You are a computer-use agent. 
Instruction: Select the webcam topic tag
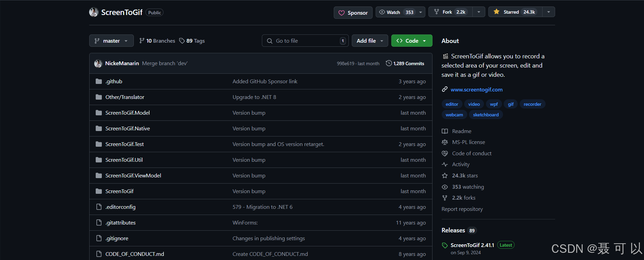[x=454, y=115]
